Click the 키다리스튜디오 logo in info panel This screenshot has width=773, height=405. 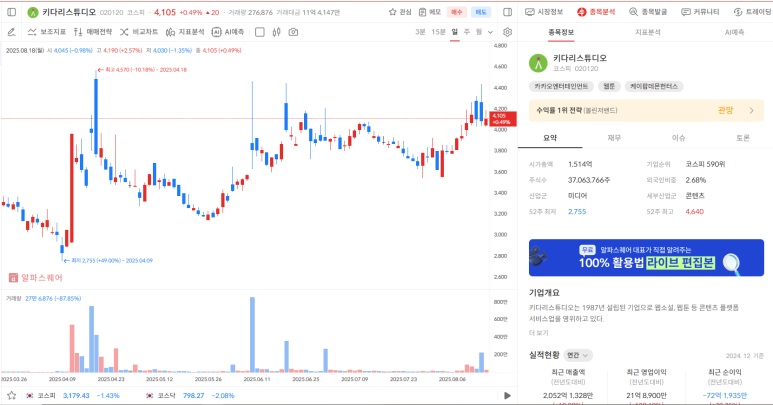click(x=538, y=63)
